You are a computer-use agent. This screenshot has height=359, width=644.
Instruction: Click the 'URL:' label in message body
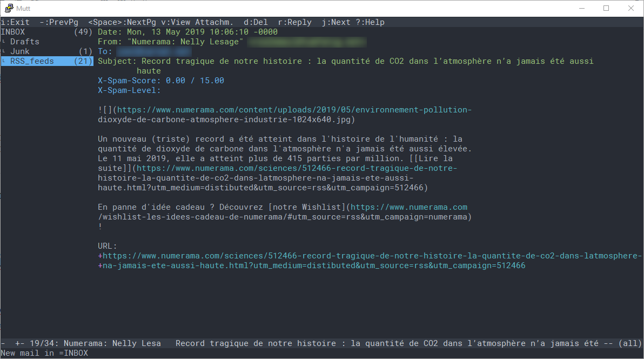coord(107,247)
